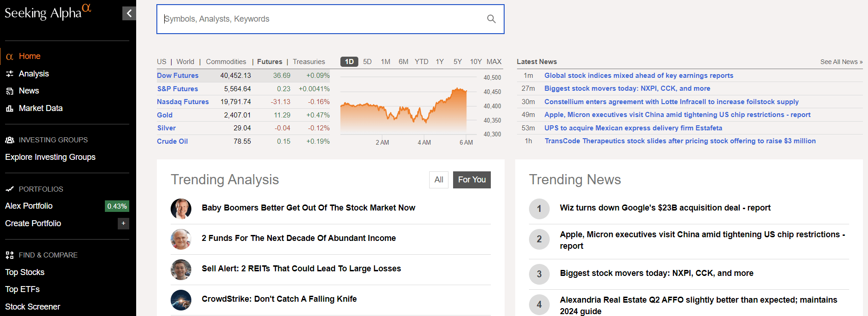Screen dimensions: 868x316
Task: Open Wiz turns down Google's deal news
Action: (x=665, y=208)
